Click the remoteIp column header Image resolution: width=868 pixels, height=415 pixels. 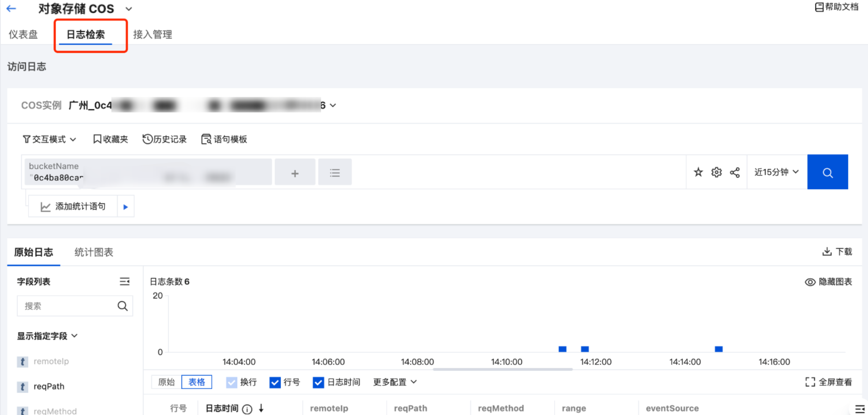click(x=329, y=408)
